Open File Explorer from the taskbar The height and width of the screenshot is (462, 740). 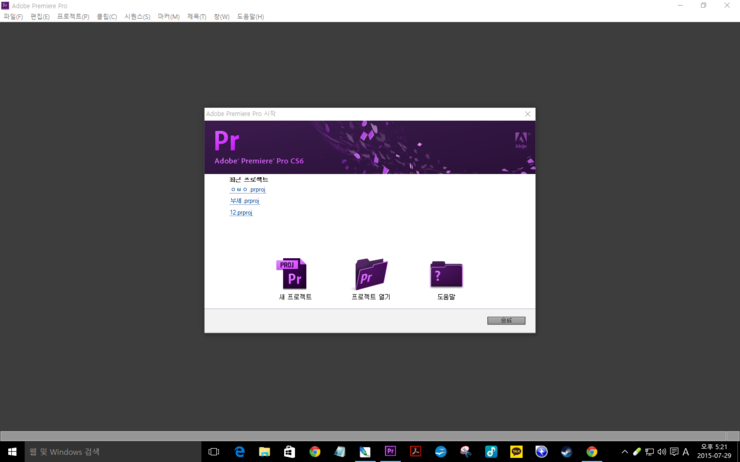(x=264, y=452)
